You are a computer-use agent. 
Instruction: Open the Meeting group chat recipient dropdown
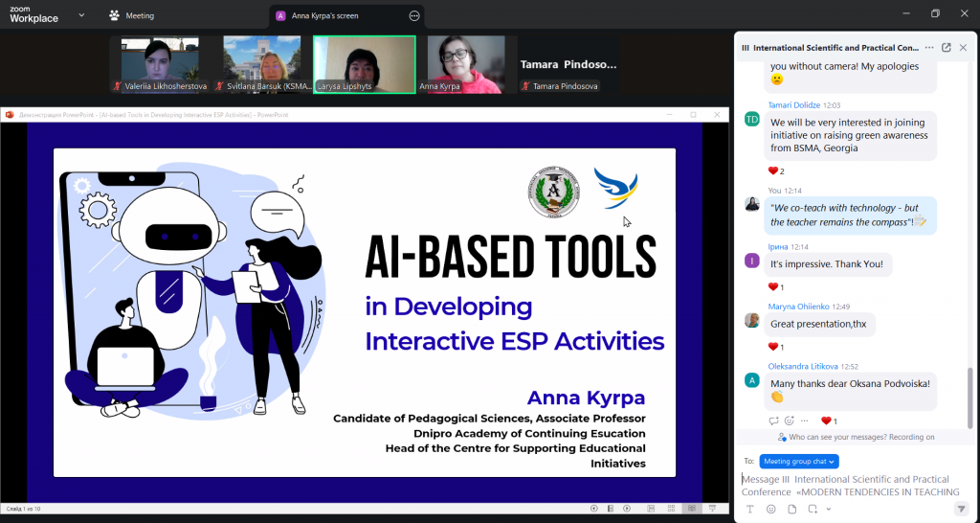(799, 461)
